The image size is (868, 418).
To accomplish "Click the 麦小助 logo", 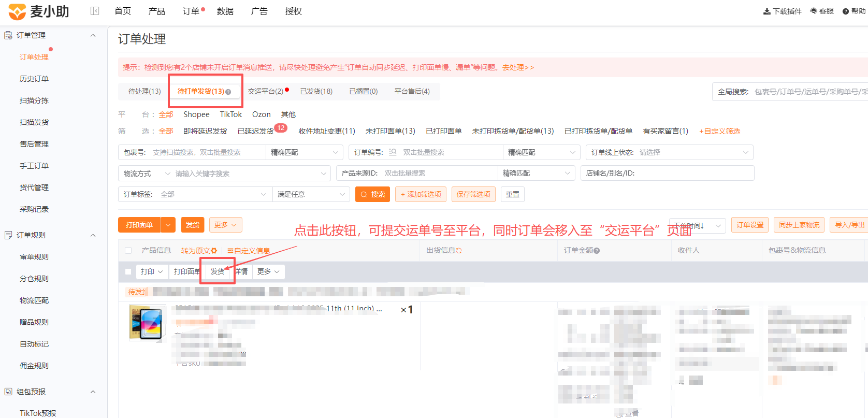I will point(39,11).
